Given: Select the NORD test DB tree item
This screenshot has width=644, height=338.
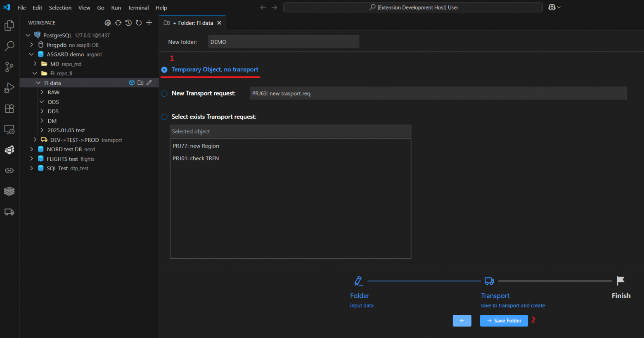Looking at the screenshot, I should click(x=89, y=149).
